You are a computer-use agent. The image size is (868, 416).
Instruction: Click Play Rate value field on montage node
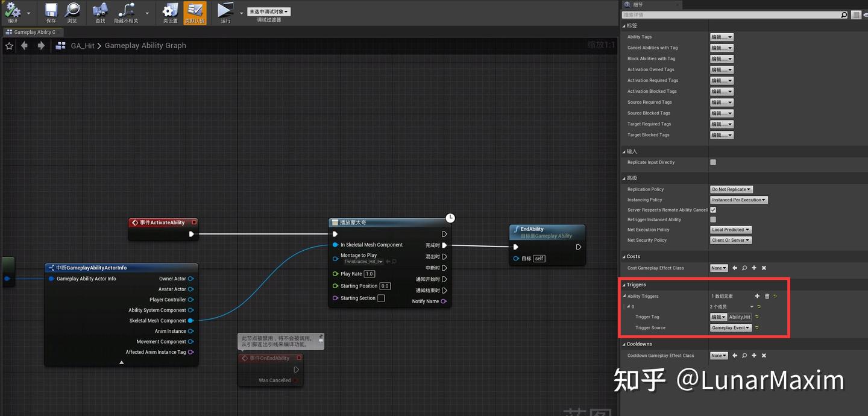click(370, 274)
